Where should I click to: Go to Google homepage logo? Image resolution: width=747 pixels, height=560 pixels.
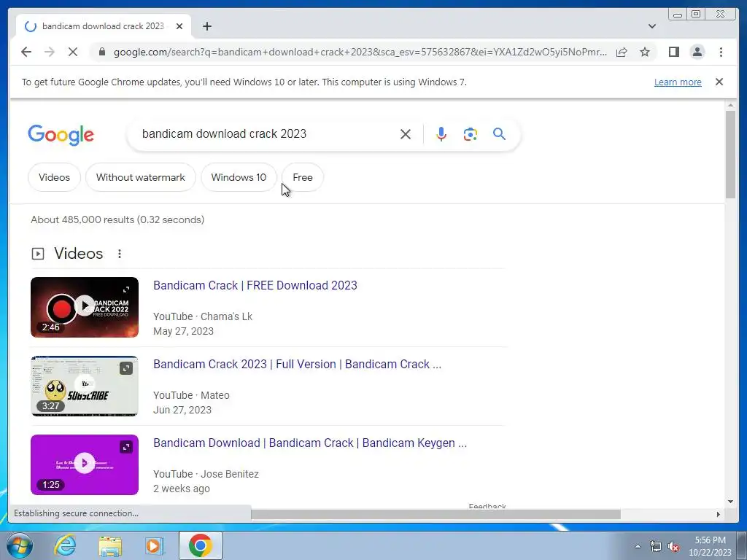pyautogui.click(x=61, y=135)
